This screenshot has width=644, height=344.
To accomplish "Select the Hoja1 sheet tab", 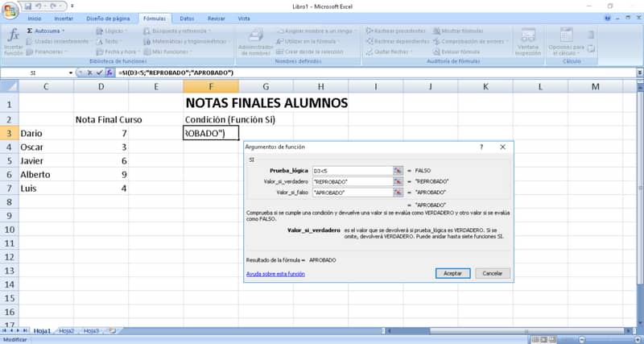I will point(42,331).
